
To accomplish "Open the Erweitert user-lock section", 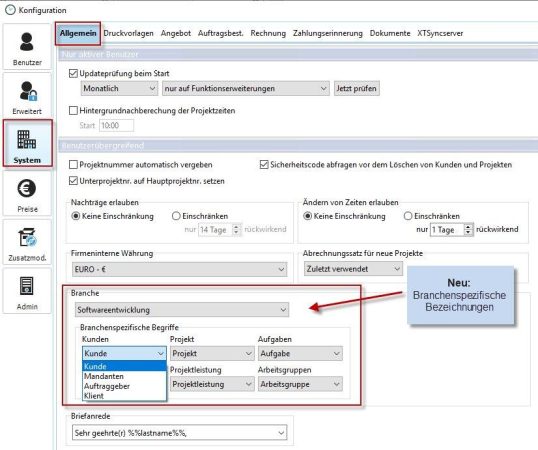I will 27,96.
